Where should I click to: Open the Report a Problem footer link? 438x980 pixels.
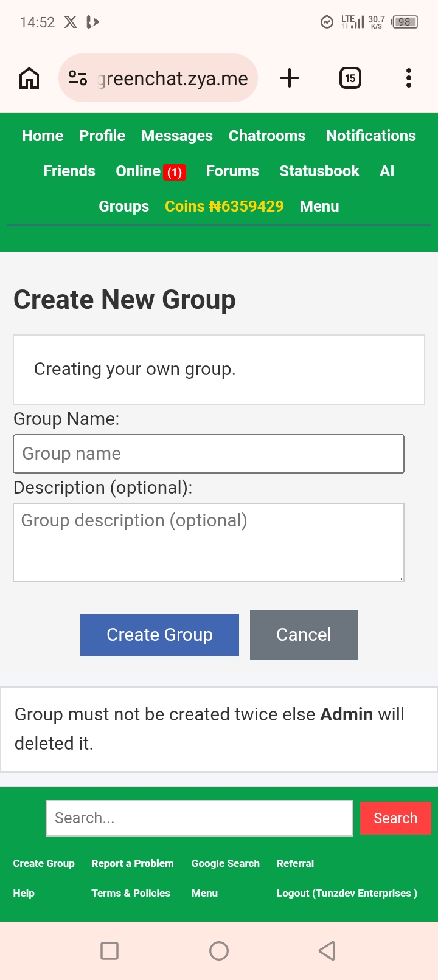tap(133, 863)
